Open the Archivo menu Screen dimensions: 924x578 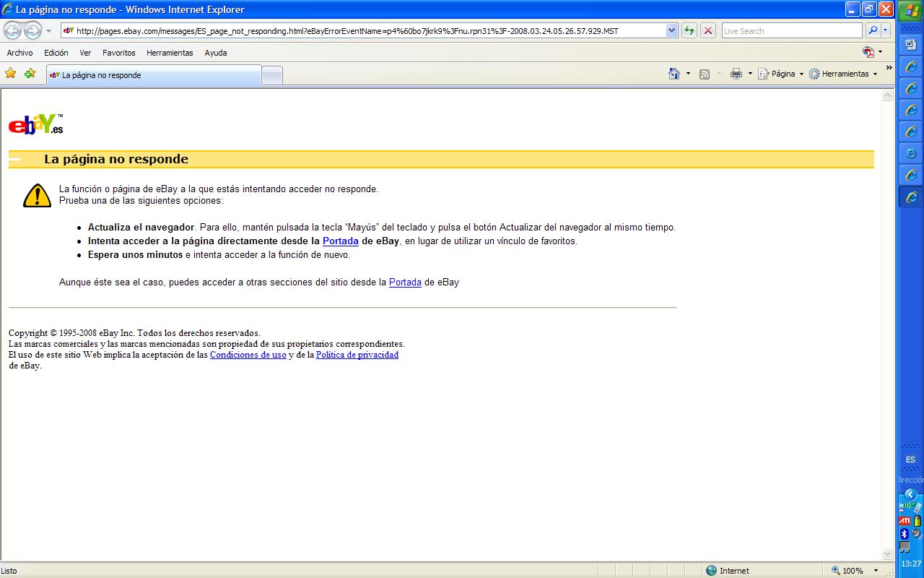(19, 53)
